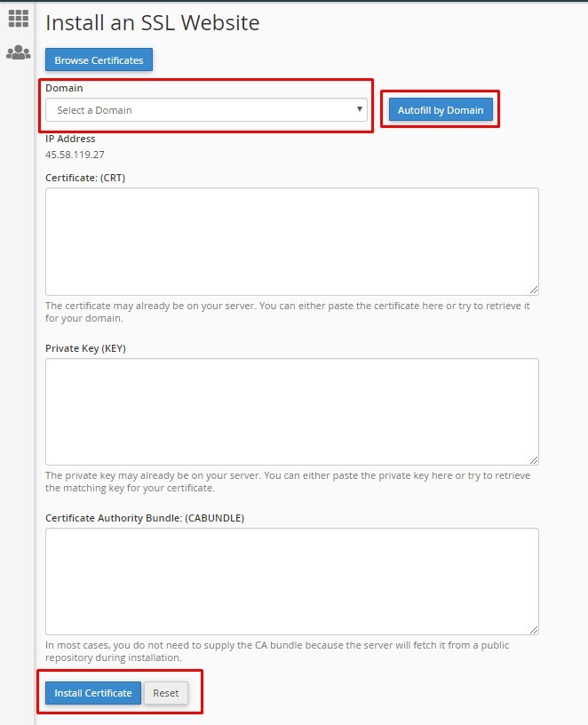Viewport: 588px width, 725px height.
Task: Click the resize handle of the CABUNDLE box
Action: tap(535, 629)
